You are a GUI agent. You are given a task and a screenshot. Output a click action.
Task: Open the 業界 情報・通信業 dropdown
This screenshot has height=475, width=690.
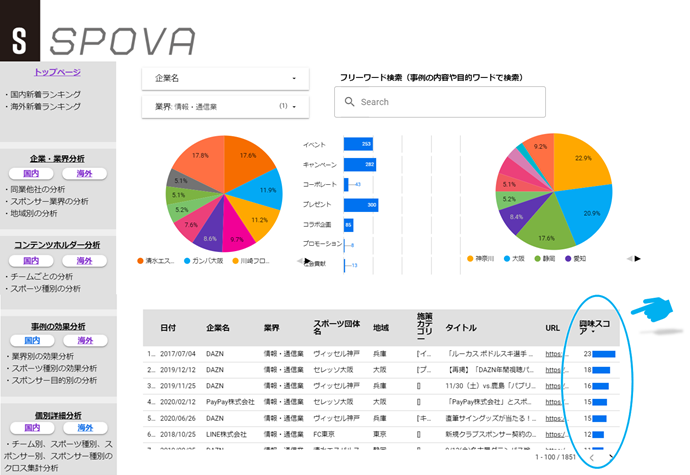(x=225, y=107)
